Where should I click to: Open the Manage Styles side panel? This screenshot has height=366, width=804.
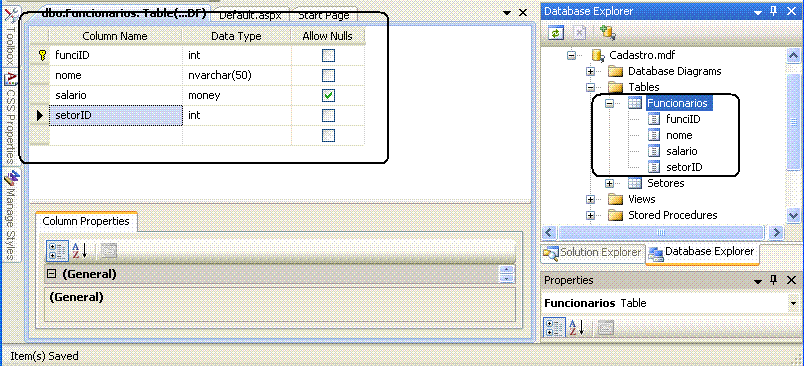click(x=11, y=215)
